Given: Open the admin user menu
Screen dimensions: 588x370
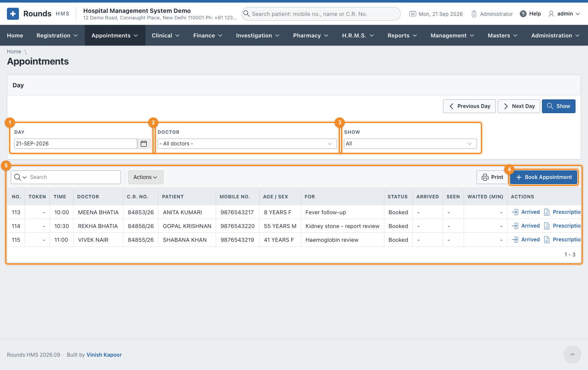Looking at the screenshot, I should (564, 14).
